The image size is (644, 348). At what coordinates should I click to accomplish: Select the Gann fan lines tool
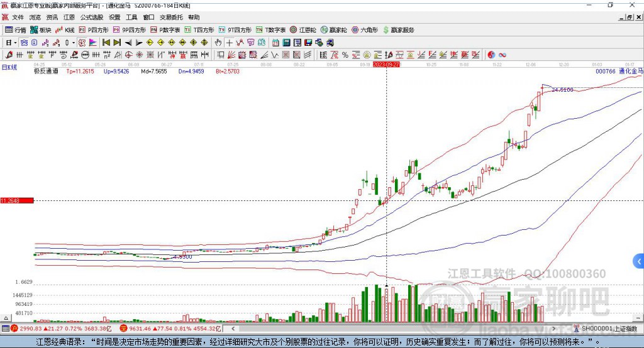pyautogui.click(x=231, y=55)
